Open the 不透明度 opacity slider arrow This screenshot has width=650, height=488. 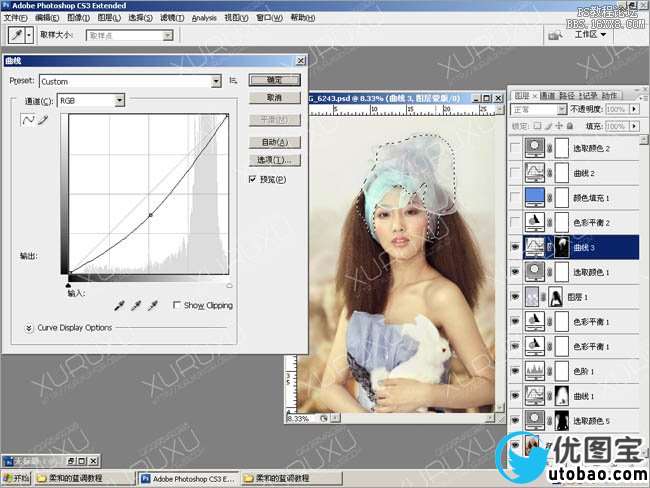point(634,109)
